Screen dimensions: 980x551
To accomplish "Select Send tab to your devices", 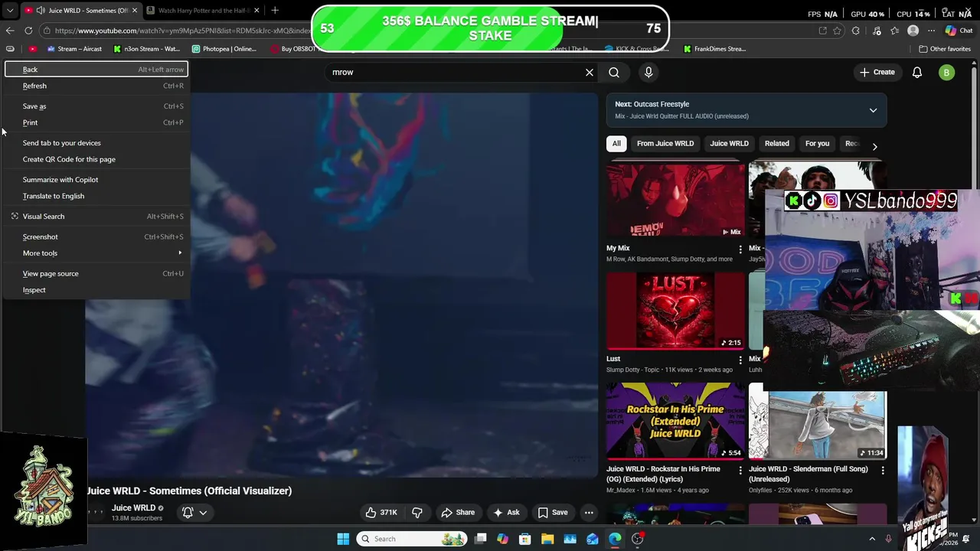I will point(96,143).
